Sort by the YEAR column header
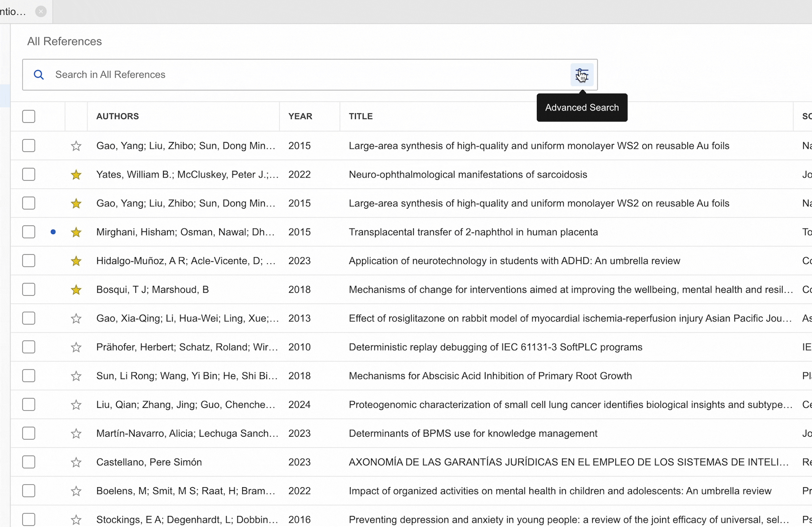Screen dimensions: 812x527 300,116
